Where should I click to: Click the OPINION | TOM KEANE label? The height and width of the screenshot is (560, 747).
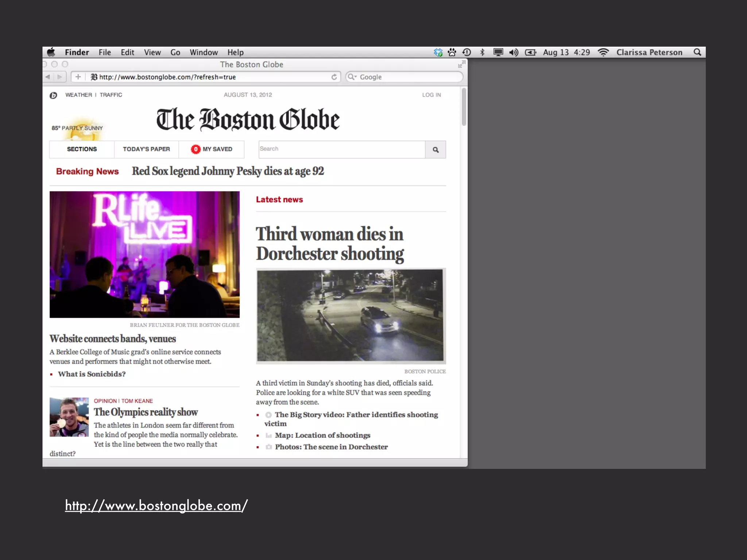tap(123, 401)
